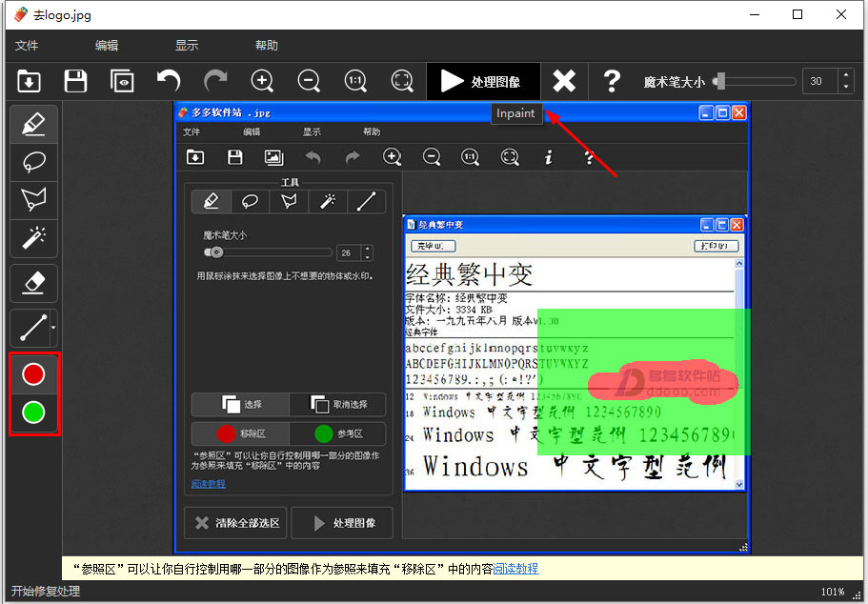Set zoom to 1:1 in main toolbar
The image size is (868, 604).
pyautogui.click(x=355, y=81)
